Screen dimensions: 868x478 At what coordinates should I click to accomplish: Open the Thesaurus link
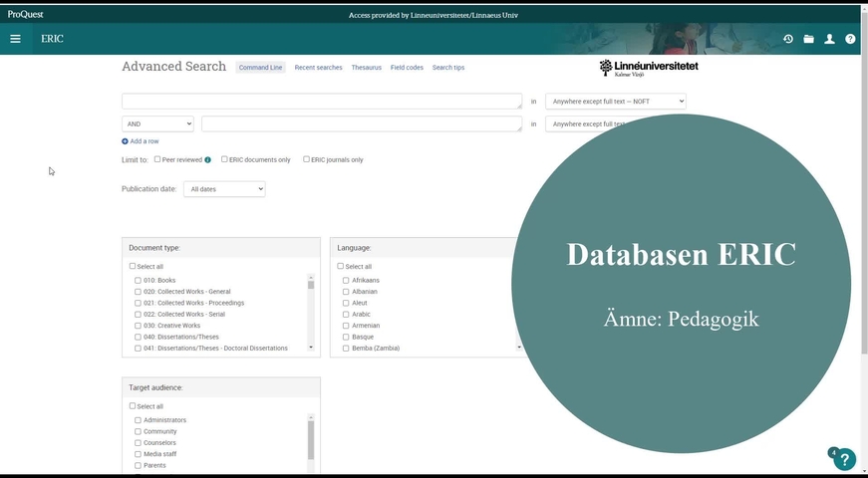tap(367, 68)
